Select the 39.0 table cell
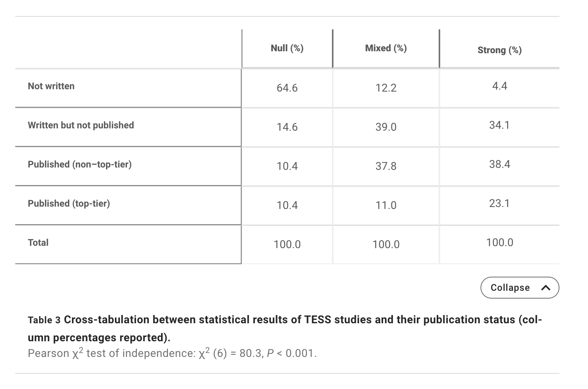 click(x=386, y=127)
